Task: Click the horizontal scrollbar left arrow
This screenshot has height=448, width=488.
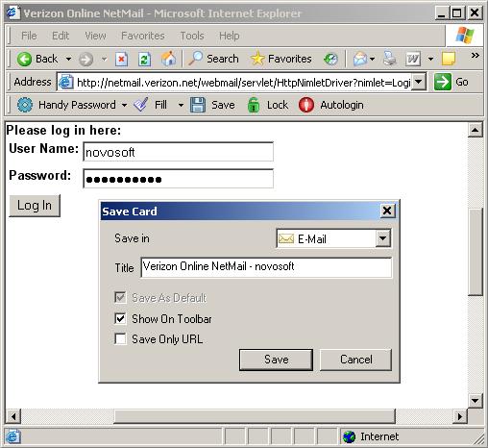Action: click(13, 416)
